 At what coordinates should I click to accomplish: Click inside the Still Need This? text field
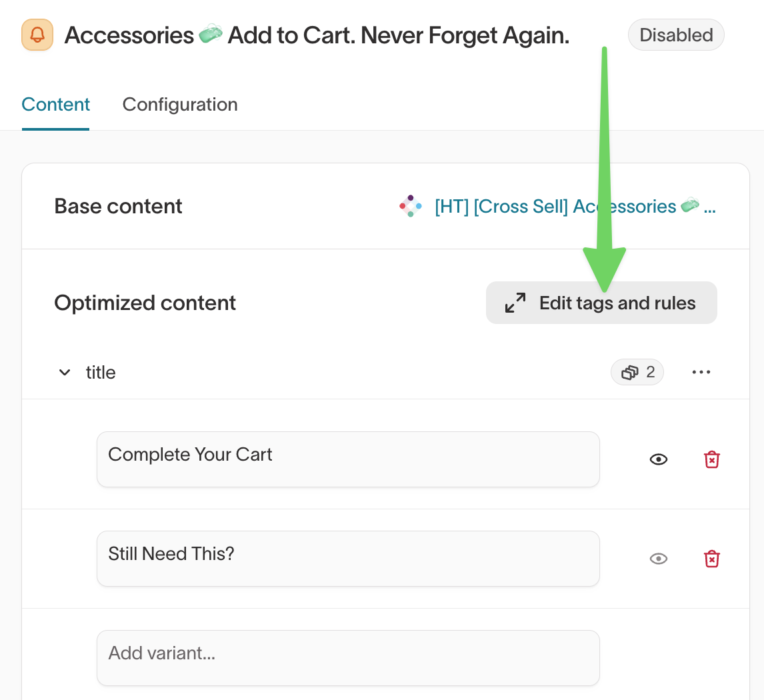[x=348, y=559]
